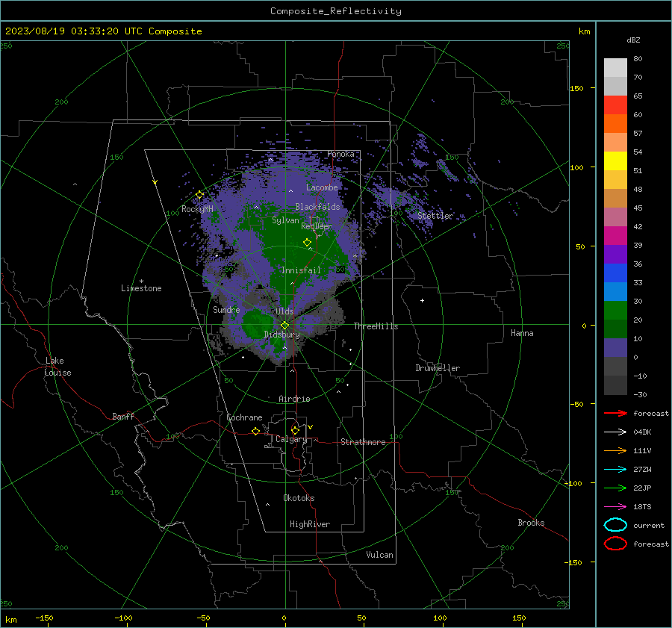Click the Banff town label
The height and width of the screenshot is (628, 672).
(123, 416)
